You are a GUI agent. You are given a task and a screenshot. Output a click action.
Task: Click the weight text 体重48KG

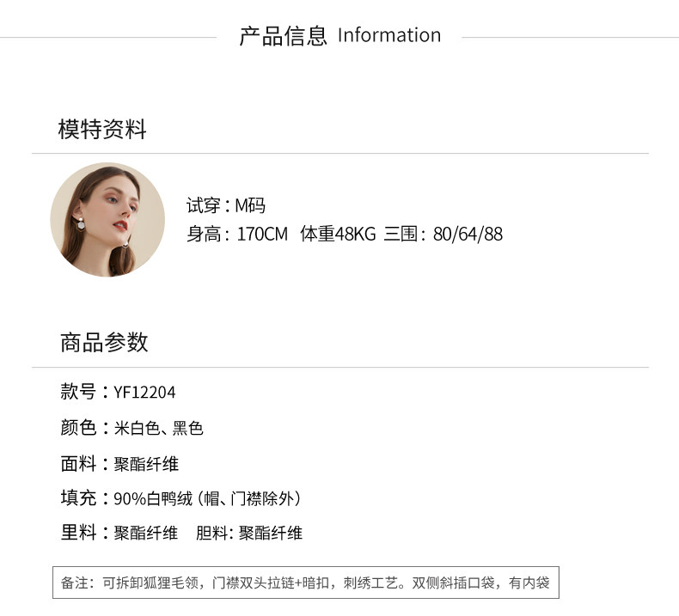[x=338, y=235]
